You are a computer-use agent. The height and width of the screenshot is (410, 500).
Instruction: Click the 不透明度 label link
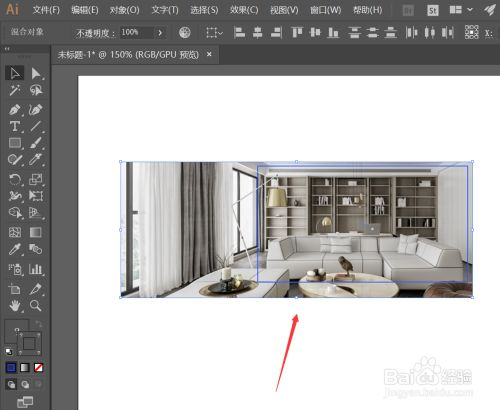pos(95,33)
